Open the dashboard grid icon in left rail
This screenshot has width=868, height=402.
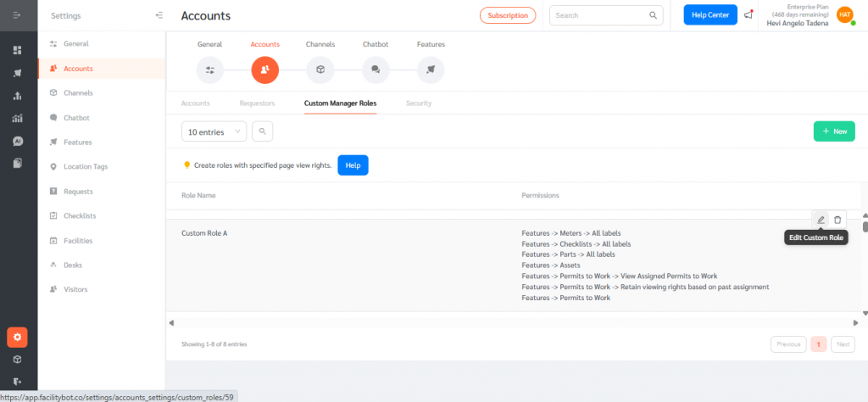click(x=17, y=50)
